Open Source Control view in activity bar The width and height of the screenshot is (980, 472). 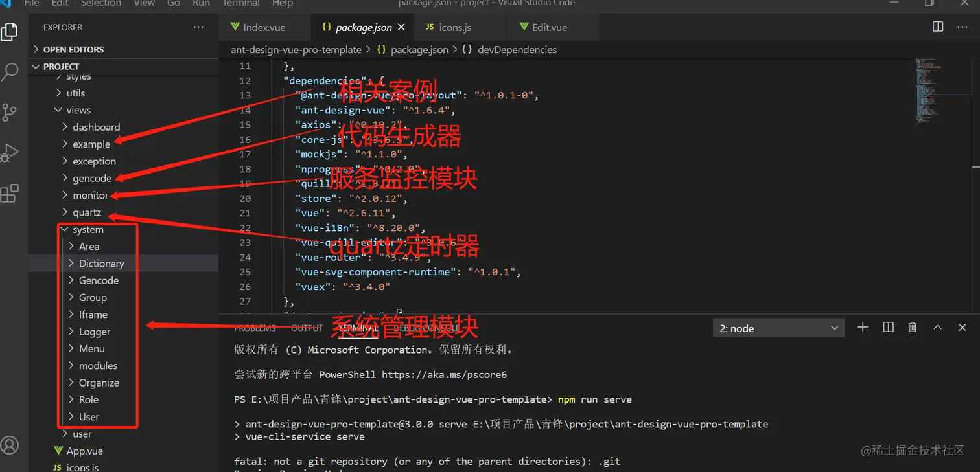[x=9, y=112]
